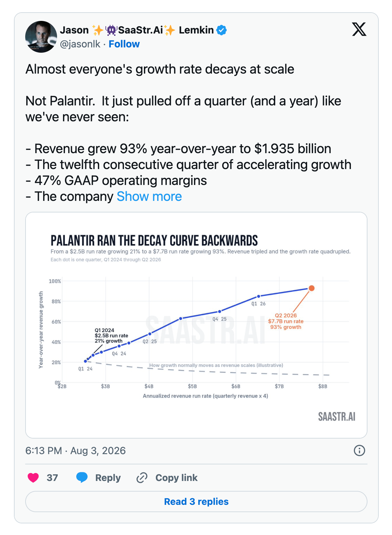The image size is (392, 535).
Task: Open the Palantir chart image
Action: point(196,325)
